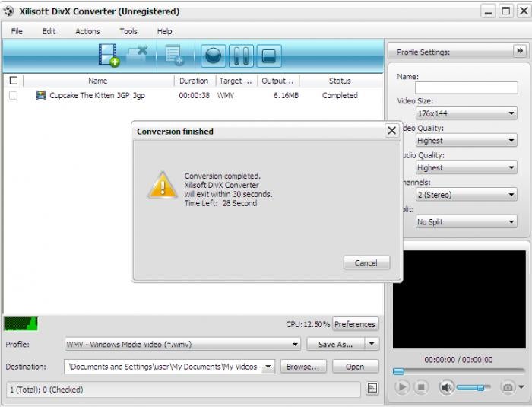Start conversion with the round record button
The image size is (532, 407).
coord(213,56)
